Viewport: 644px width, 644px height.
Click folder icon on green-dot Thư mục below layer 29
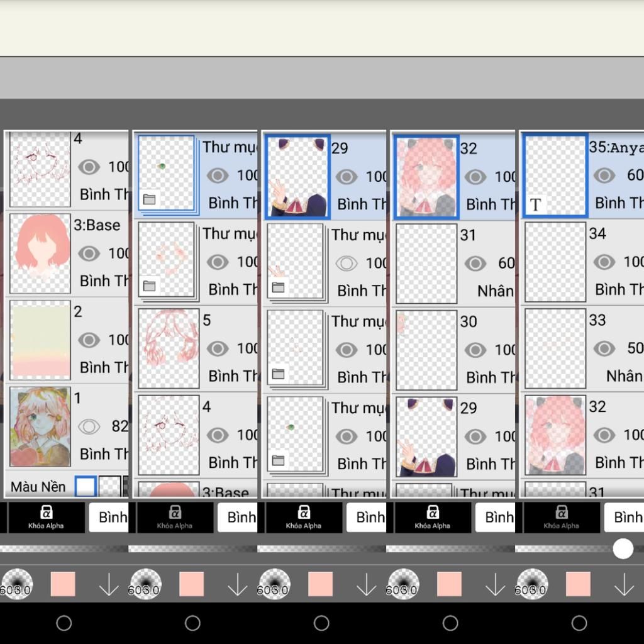[278, 460]
